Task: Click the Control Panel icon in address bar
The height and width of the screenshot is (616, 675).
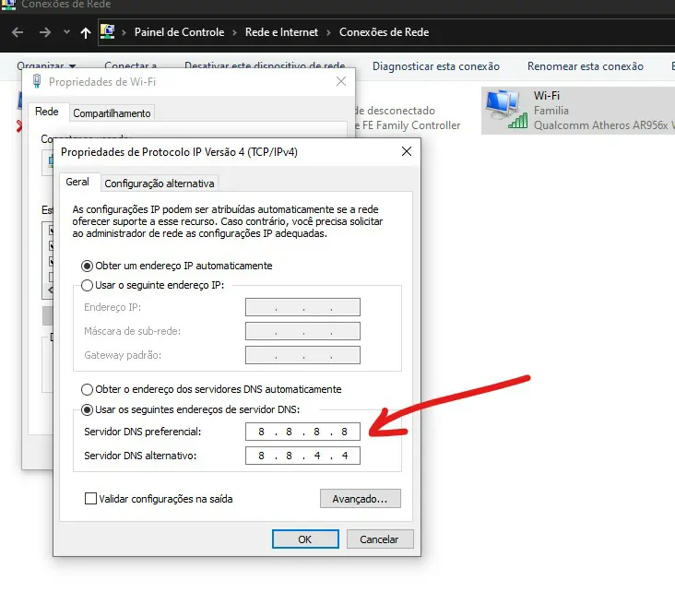Action: point(107,32)
